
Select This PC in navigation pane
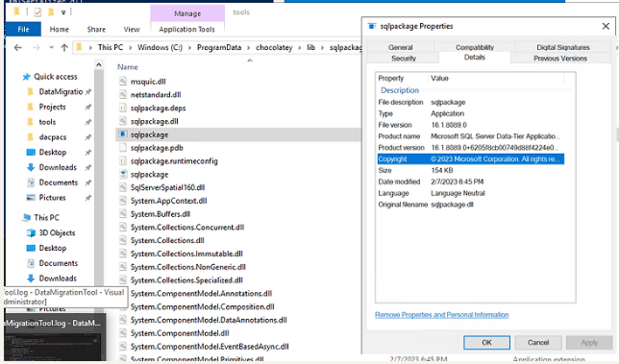[46, 218]
